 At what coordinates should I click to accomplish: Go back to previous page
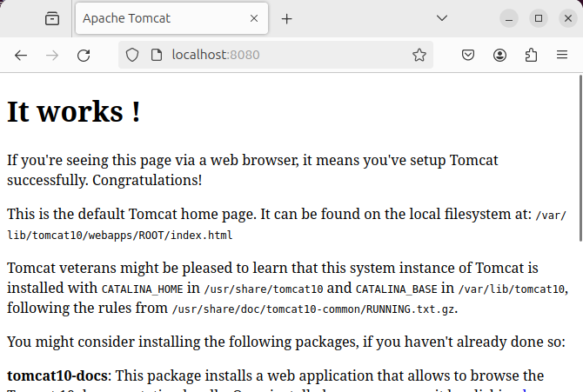pyautogui.click(x=21, y=56)
